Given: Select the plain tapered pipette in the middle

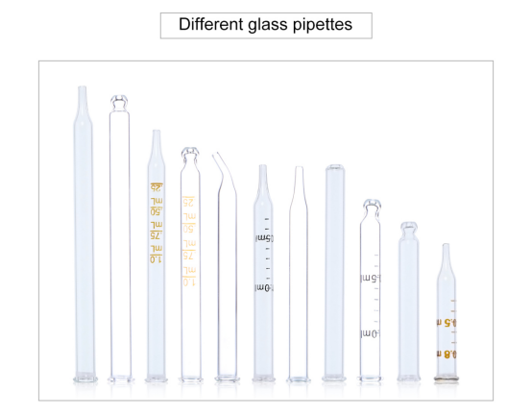Looking at the screenshot, I should coord(299,274).
